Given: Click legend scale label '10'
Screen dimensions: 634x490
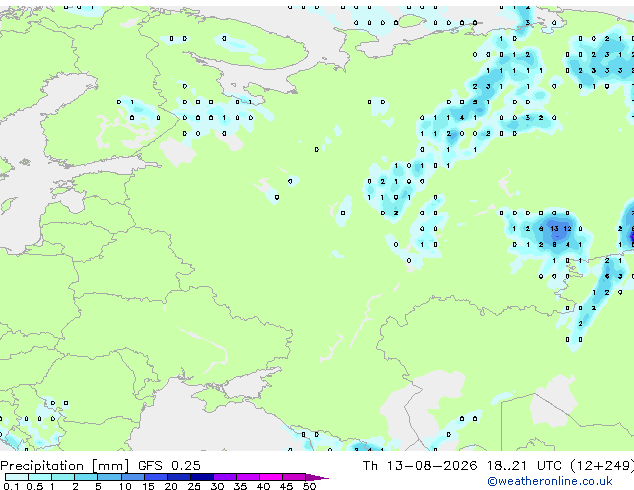Looking at the screenshot, I should [x=125, y=486].
